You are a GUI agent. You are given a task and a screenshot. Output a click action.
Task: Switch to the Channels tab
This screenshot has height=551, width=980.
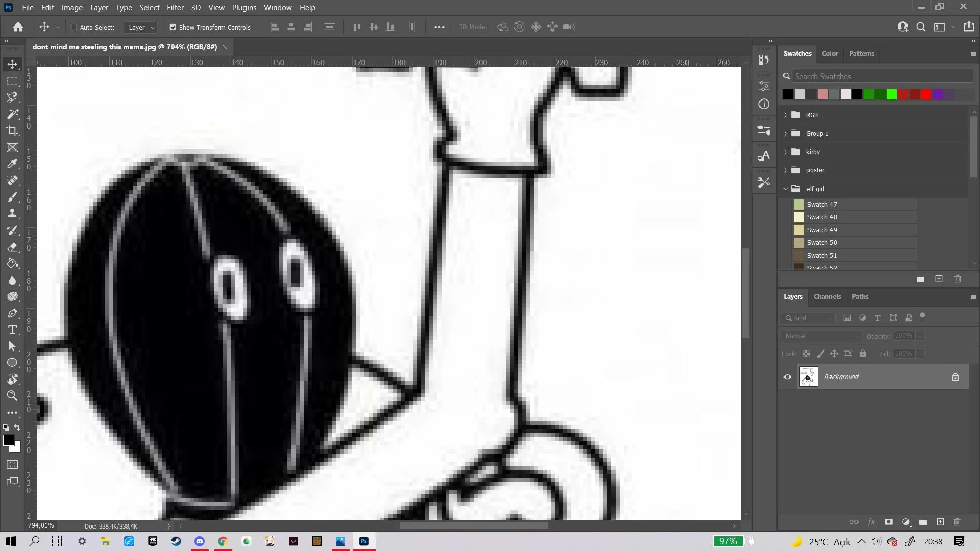pyautogui.click(x=826, y=296)
